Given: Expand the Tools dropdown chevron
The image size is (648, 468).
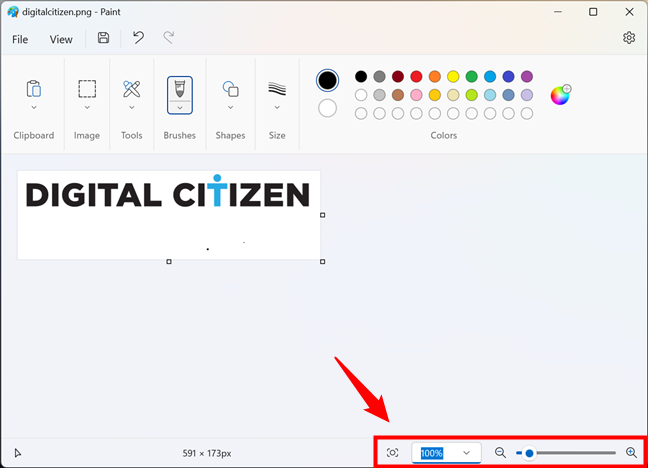Looking at the screenshot, I should (131, 107).
